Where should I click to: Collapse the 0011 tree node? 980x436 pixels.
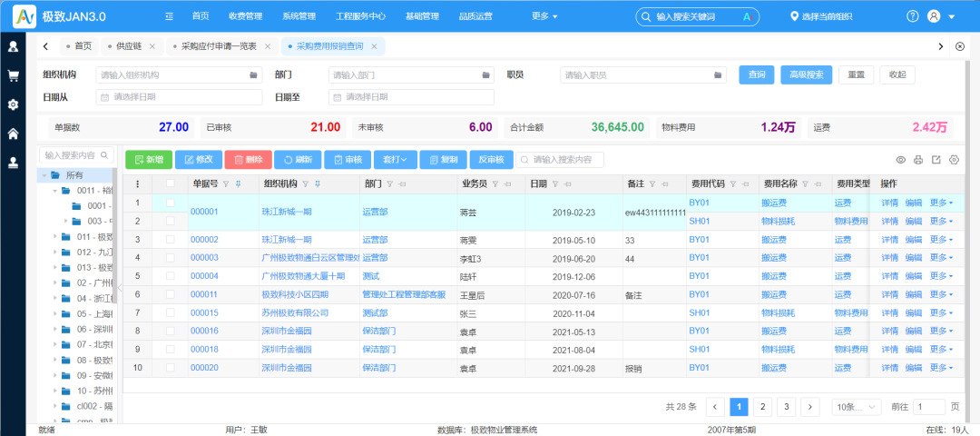[x=55, y=190]
